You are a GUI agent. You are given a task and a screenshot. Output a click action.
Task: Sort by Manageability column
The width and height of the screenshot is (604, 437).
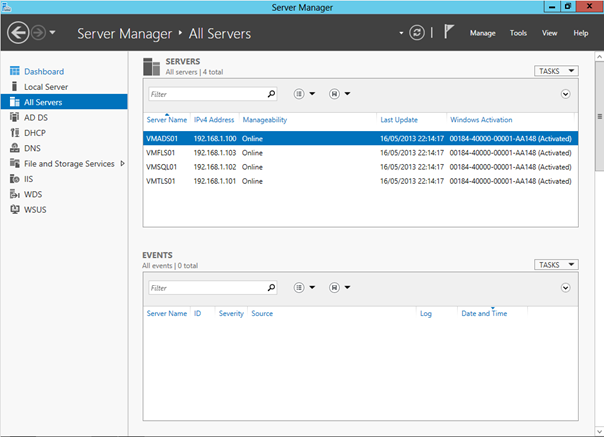point(265,120)
